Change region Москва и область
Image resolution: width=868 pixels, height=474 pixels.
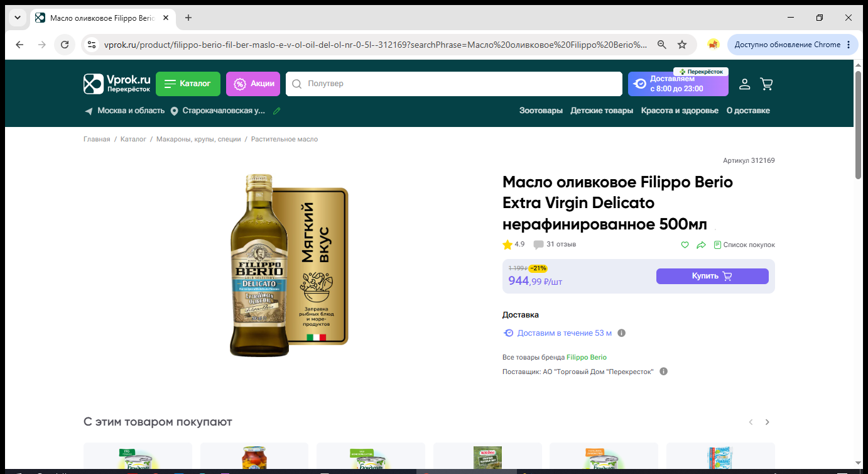(x=124, y=111)
